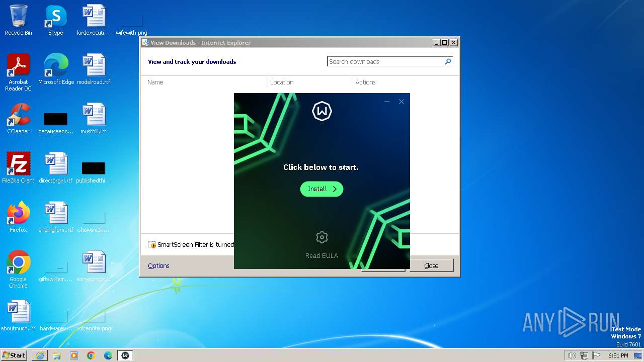Select the hardwarew... desktop file
The image size is (644, 362).
[x=56, y=320]
